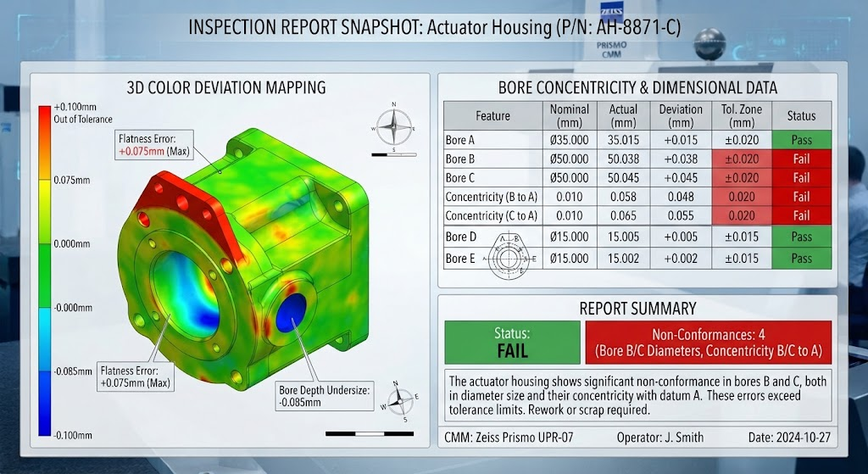
Task: Click the Inspection Report Snapshot title
Action: 434,27
